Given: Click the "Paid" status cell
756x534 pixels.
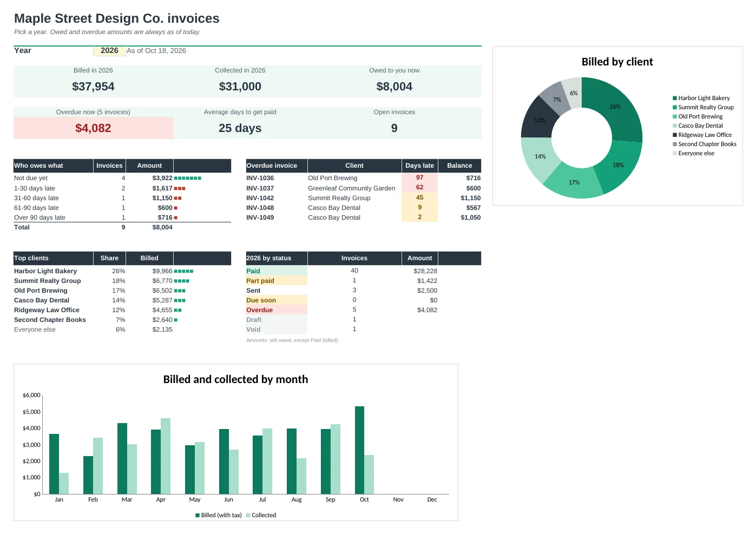Looking at the screenshot, I should point(277,271).
